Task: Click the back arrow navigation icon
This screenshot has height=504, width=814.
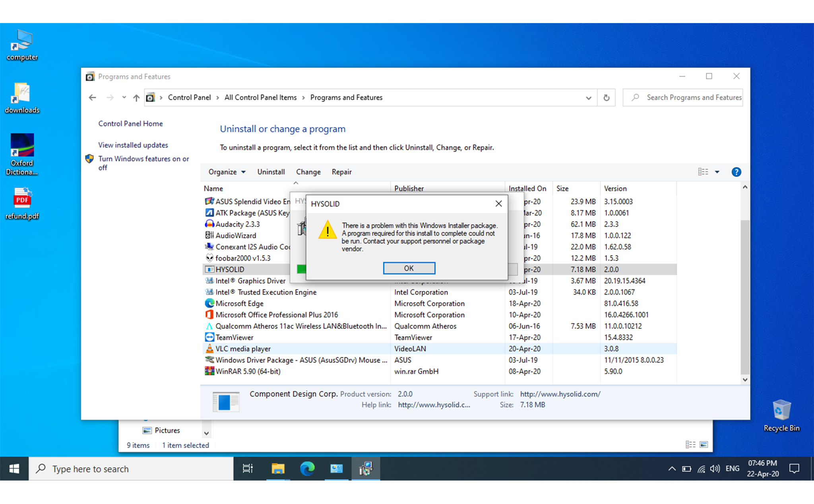Action: pyautogui.click(x=93, y=98)
